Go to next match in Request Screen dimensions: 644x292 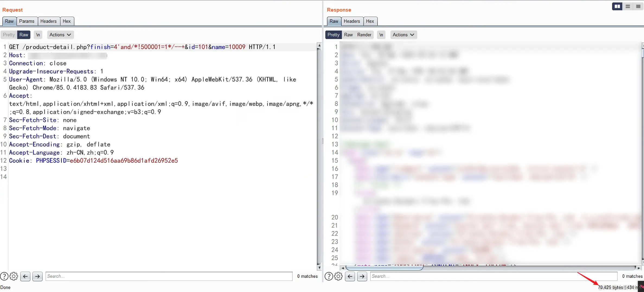pos(37,276)
